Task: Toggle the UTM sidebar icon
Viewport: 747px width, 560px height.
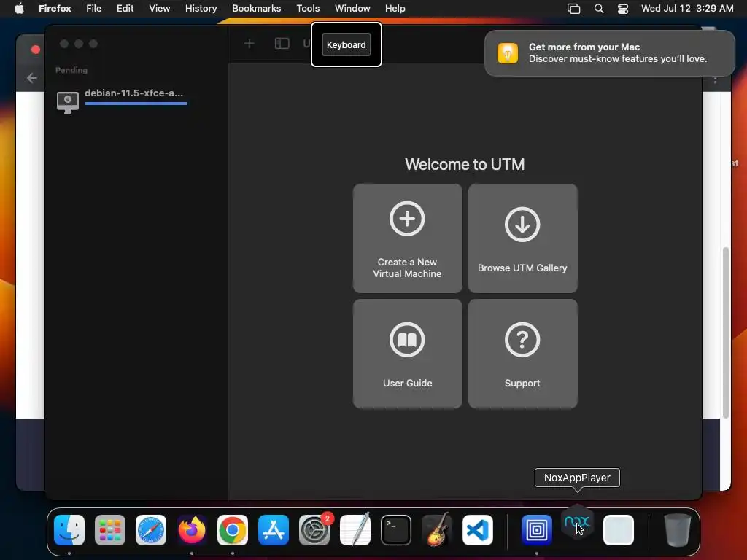Action: point(282,44)
